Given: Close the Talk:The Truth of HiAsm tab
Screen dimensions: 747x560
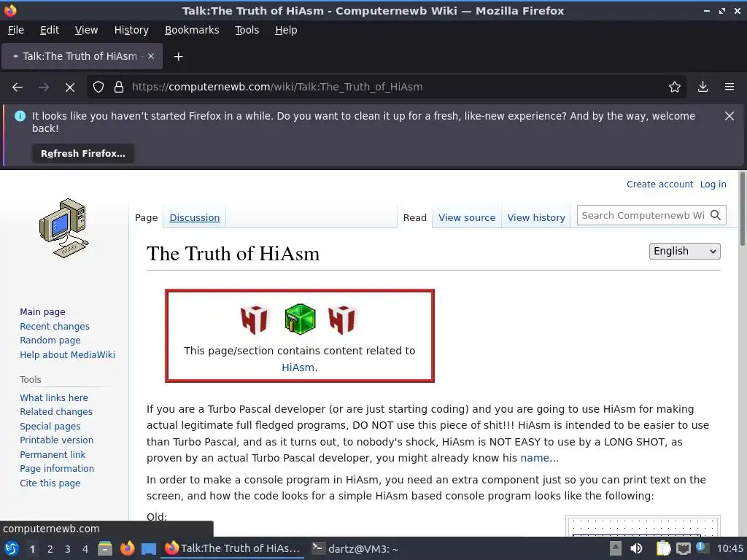Looking at the screenshot, I should pos(150,56).
